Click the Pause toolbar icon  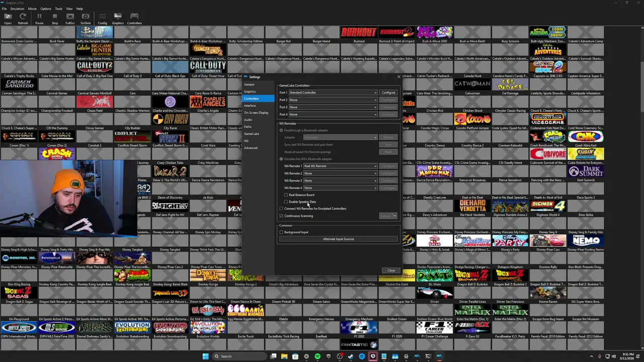point(39,17)
